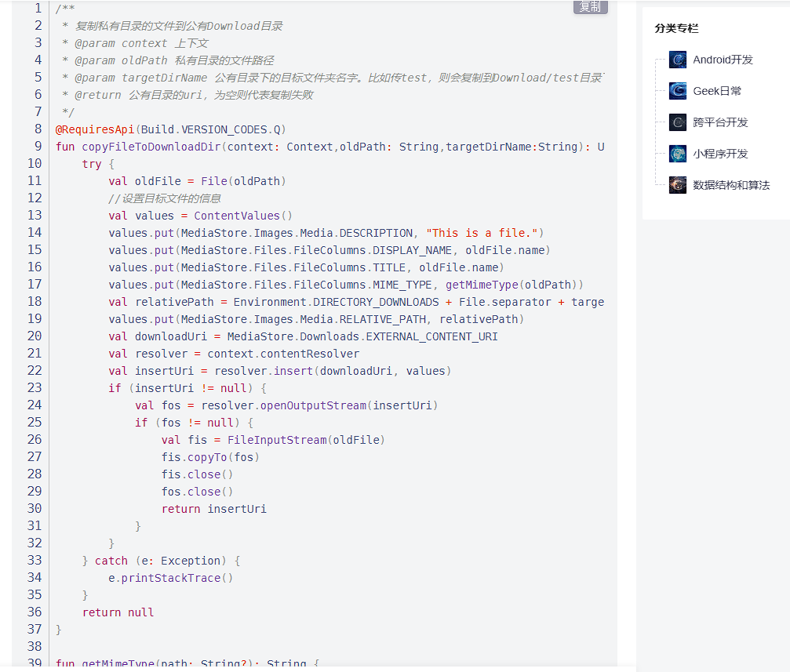Open the 跨平台开发 column icon
The height and width of the screenshot is (672, 790).
click(x=678, y=122)
